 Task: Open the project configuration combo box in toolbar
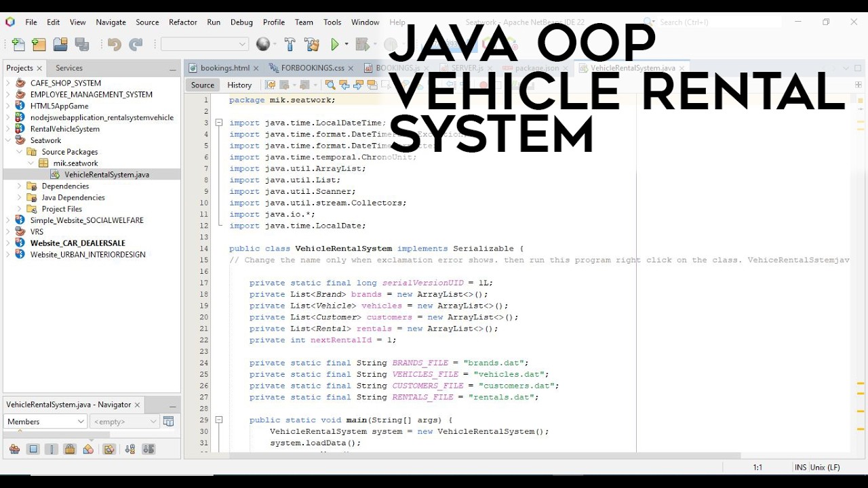205,44
